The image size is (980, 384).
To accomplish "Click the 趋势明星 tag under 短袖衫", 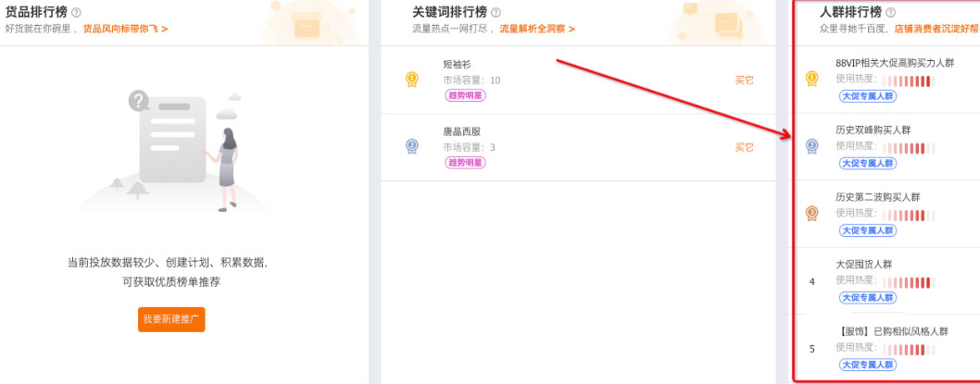I will (465, 95).
